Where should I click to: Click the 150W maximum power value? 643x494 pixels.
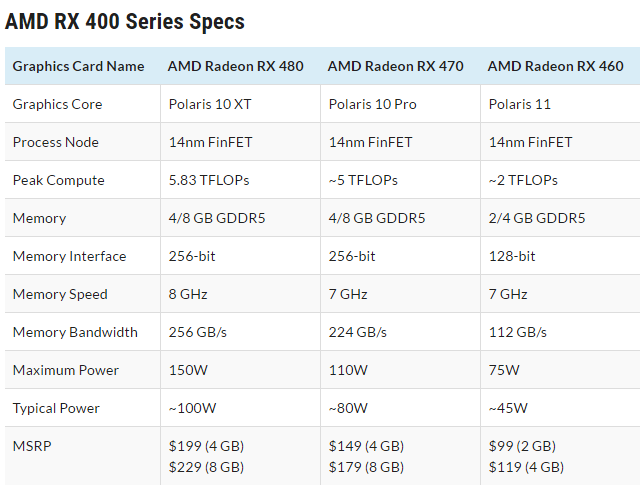tap(189, 370)
